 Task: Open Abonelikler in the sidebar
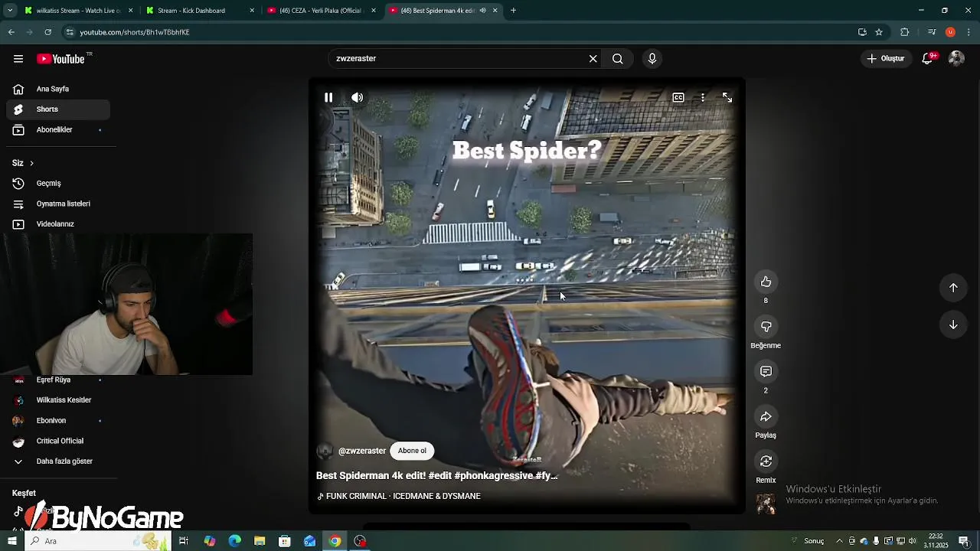point(58,130)
